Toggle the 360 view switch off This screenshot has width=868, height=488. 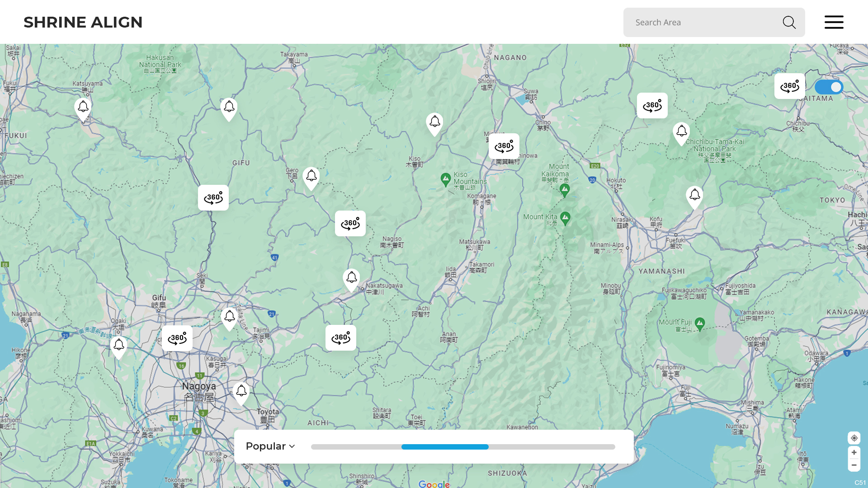point(829,87)
